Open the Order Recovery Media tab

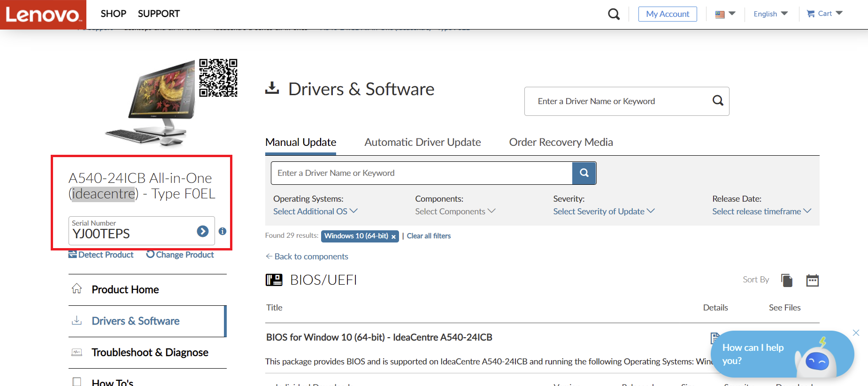point(561,142)
